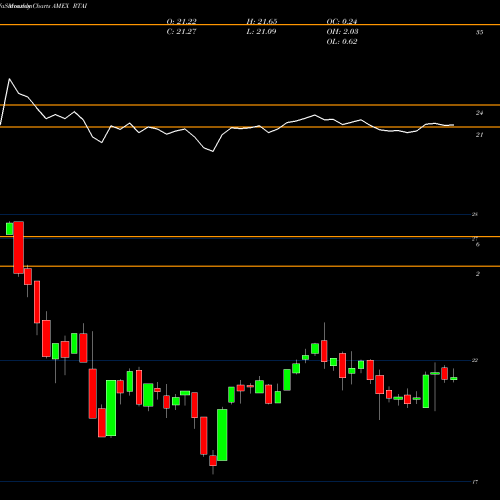Click the '35' axis label
This screenshot has height=500, width=500.
click(479, 32)
